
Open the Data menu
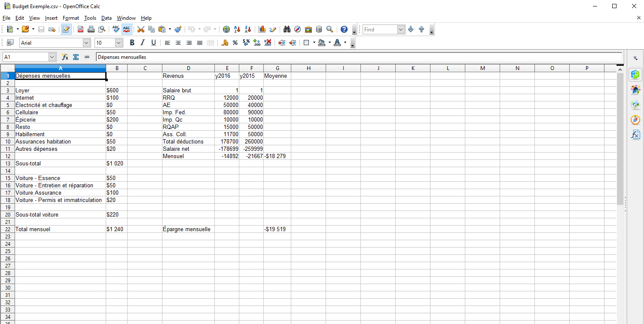pos(107,18)
